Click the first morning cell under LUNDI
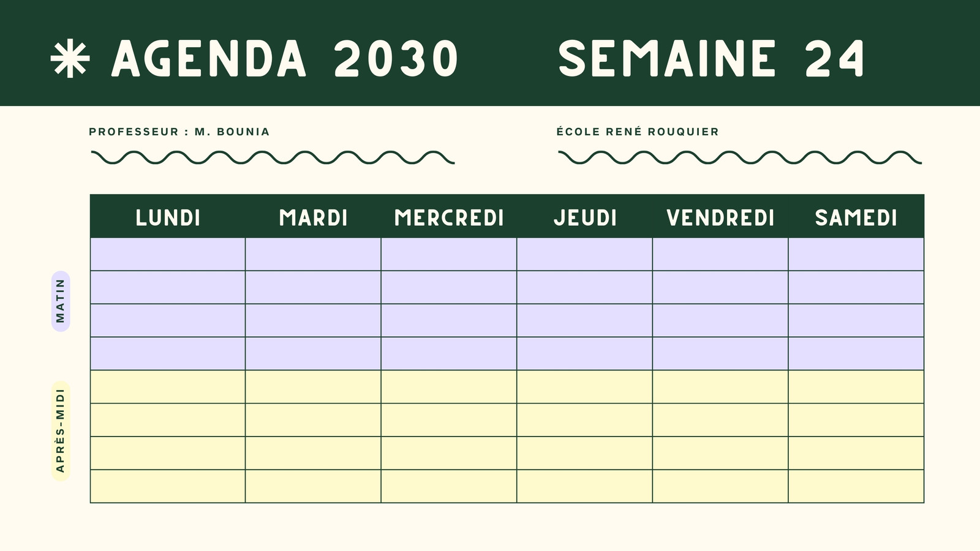This screenshot has width=980, height=551. tap(168, 254)
